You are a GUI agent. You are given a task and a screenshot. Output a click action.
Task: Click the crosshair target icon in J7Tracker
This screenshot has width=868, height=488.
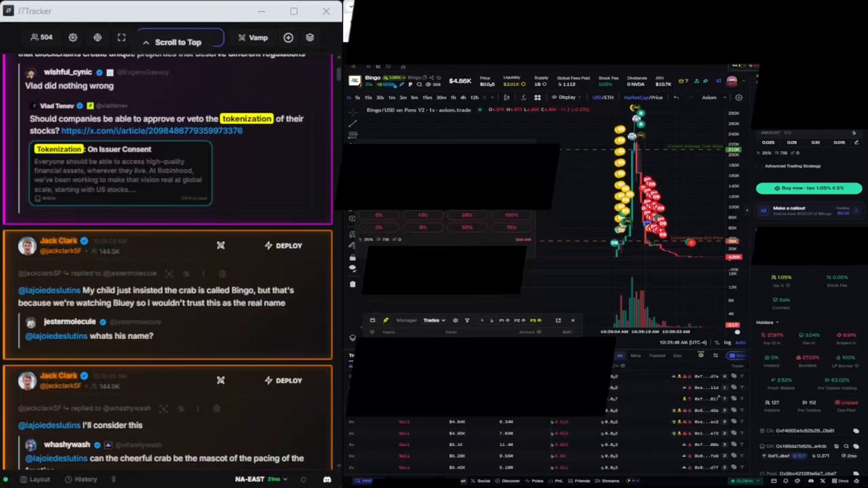tap(98, 38)
